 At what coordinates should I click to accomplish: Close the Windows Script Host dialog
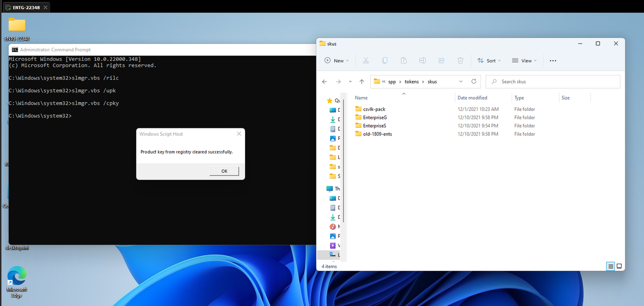tap(239, 134)
